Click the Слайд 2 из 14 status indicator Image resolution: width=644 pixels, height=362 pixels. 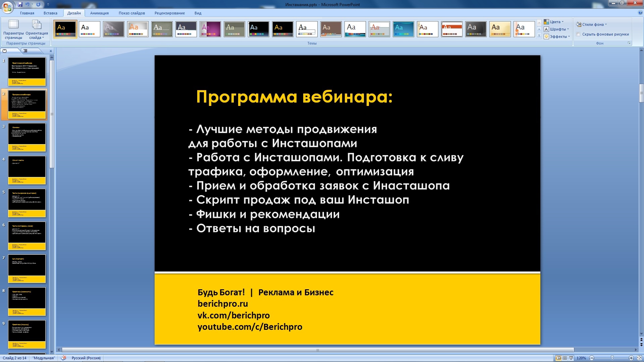(x=14, y=358)
